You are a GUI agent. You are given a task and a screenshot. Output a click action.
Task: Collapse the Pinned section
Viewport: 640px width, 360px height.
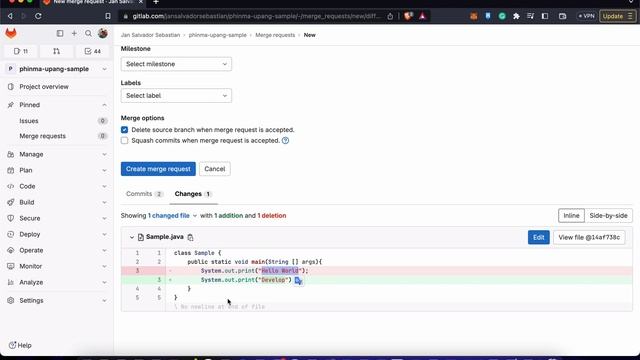[57, 105]
